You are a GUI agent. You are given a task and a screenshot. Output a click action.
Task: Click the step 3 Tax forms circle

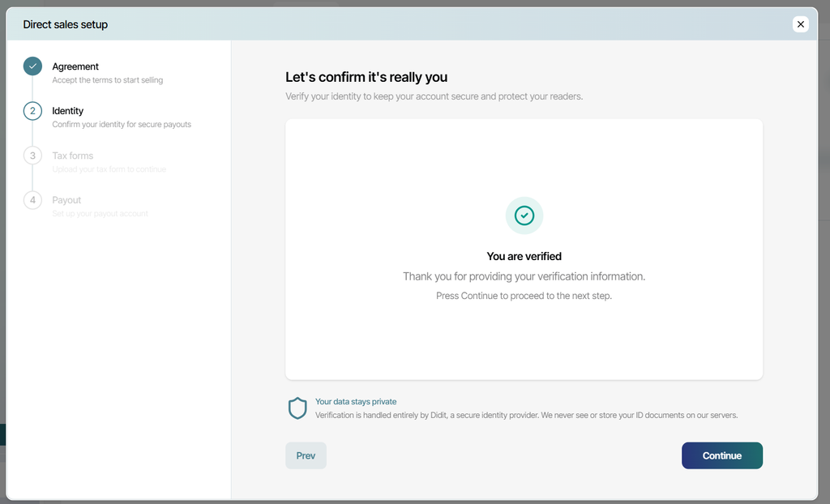pos(32,156)
